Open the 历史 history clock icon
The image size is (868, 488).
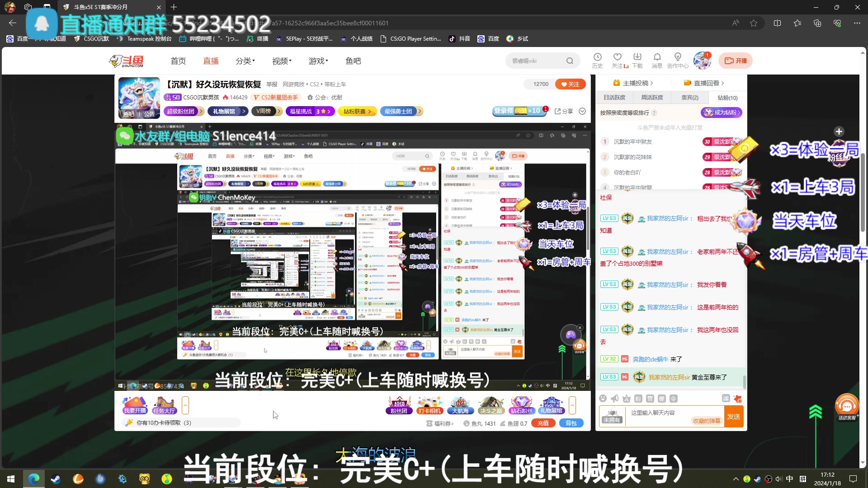tap(597, 60)
